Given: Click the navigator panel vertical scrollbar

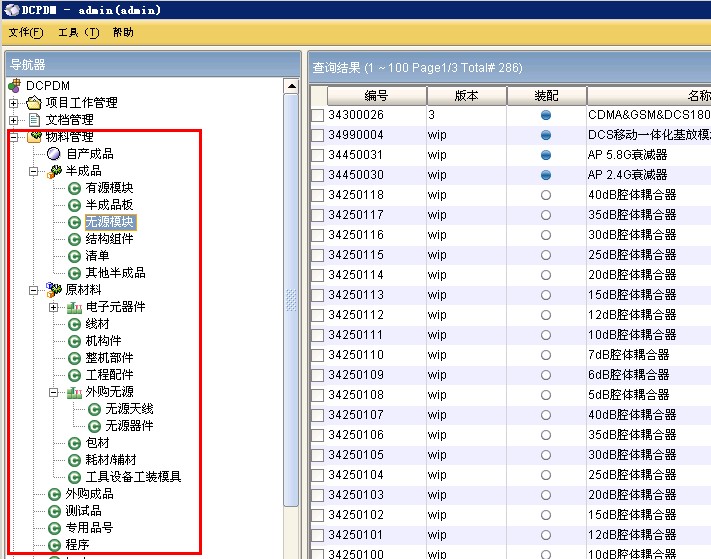Looking at the screenshot, I should (292, 300).
